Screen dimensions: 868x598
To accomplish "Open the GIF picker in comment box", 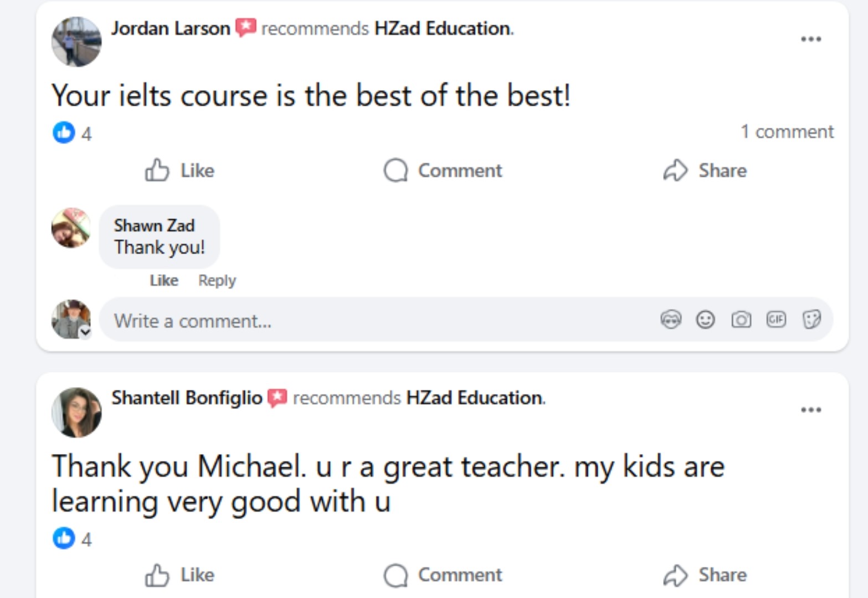I will (776, 319).
